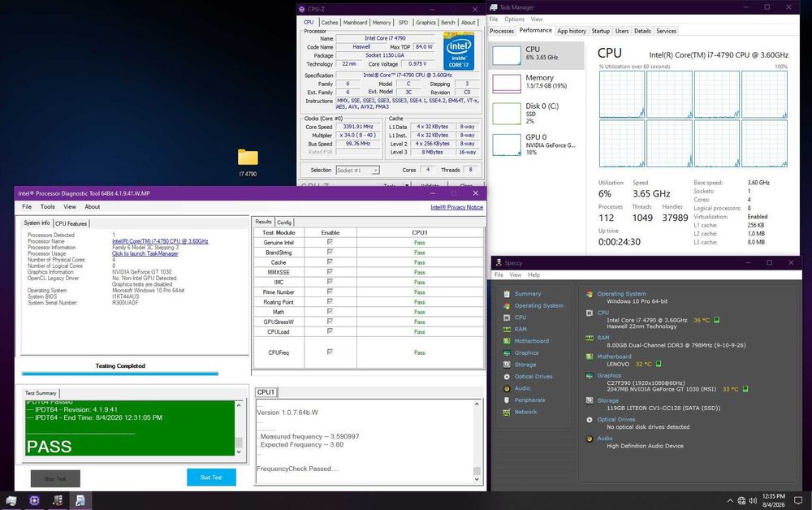812x510 pixels.
Task: Click green GT 1030 temperature indicator in Speccy
Action: [745, 389]
